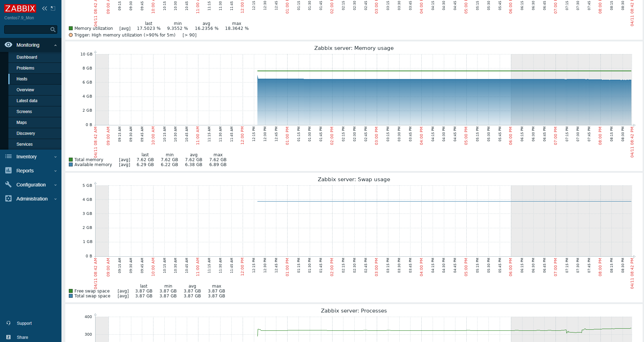Click Total swap space blue swatch
The width and height of the screenshot is (644, 342).
[x=71, y=296]
